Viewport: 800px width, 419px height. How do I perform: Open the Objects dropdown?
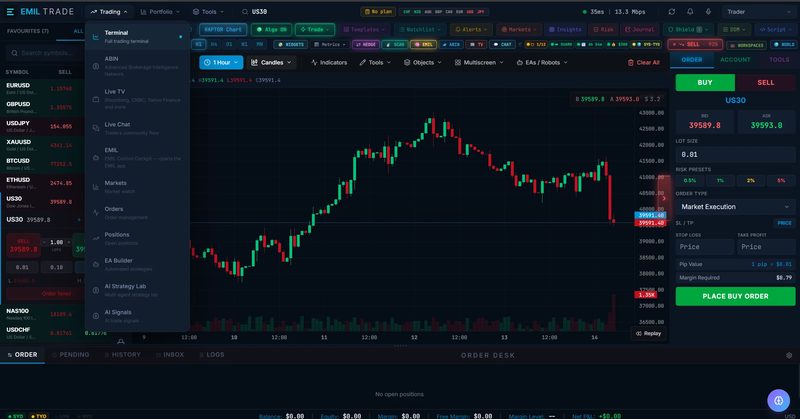click(x=422, y=62)
